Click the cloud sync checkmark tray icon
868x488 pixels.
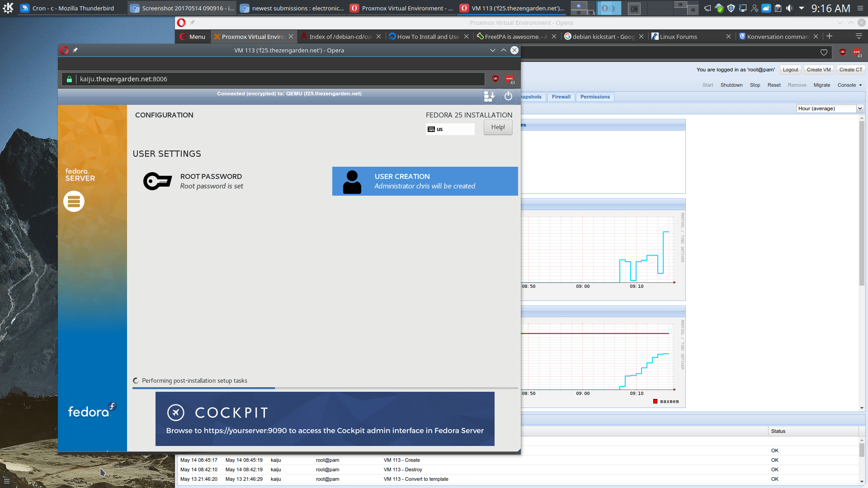[x=719, y=8]
